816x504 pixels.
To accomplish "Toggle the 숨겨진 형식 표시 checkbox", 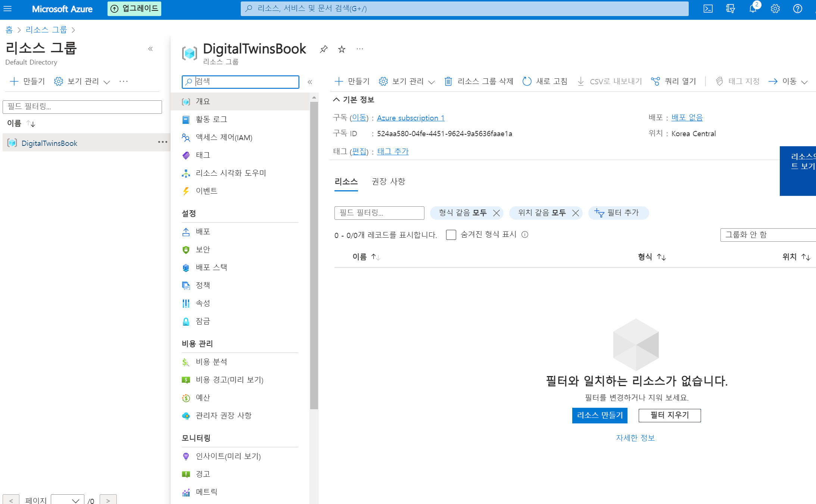I will (x=451, y=235).
